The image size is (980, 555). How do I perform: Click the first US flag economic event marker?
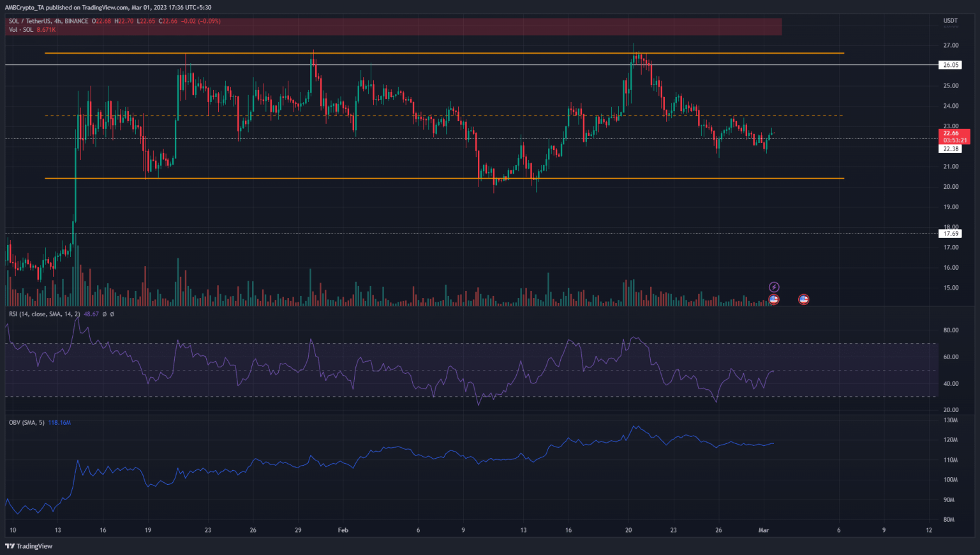(x=774, y=299)
